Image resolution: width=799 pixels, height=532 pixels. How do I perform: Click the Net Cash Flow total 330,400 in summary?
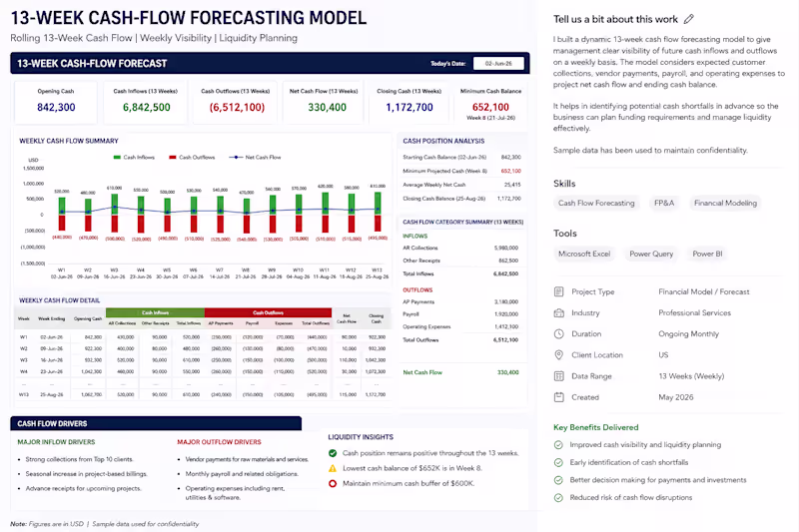(508, 372)
